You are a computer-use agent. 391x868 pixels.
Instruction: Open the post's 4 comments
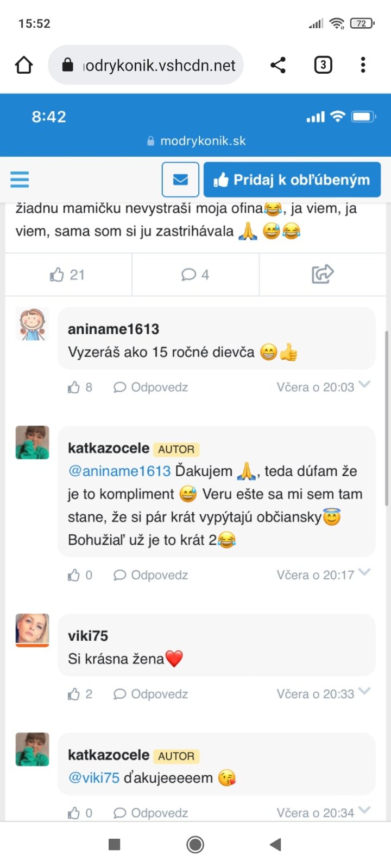195,275
